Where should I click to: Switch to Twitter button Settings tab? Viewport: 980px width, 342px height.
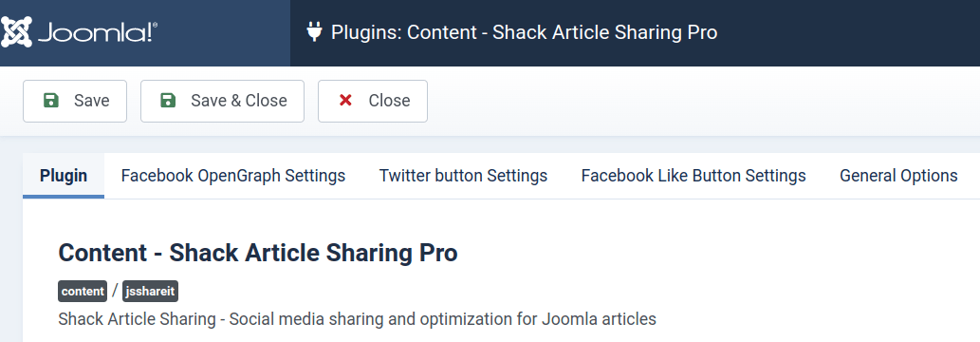coord(463,176)
